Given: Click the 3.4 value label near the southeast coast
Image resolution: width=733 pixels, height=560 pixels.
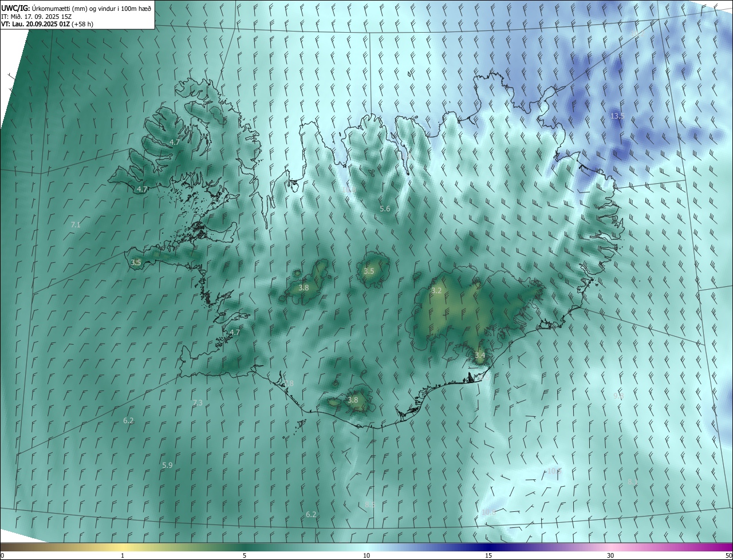Looking at the screenshot, I should 480,356.
